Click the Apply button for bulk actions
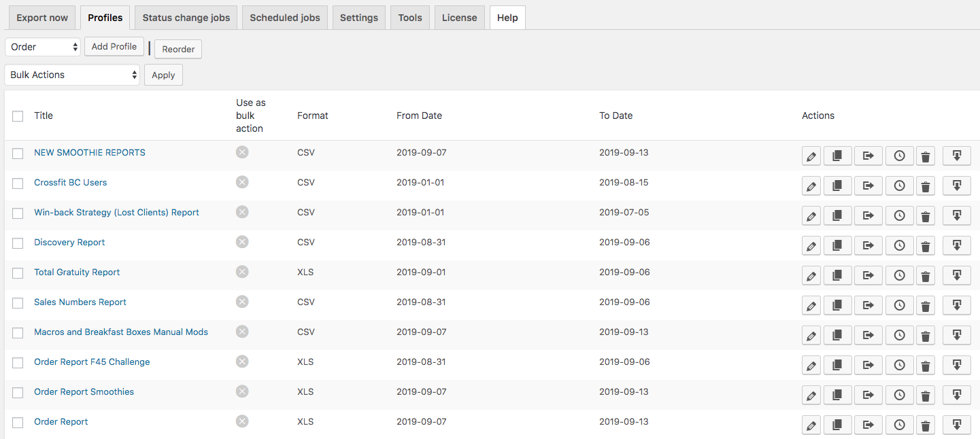 (x=163, y=75)
